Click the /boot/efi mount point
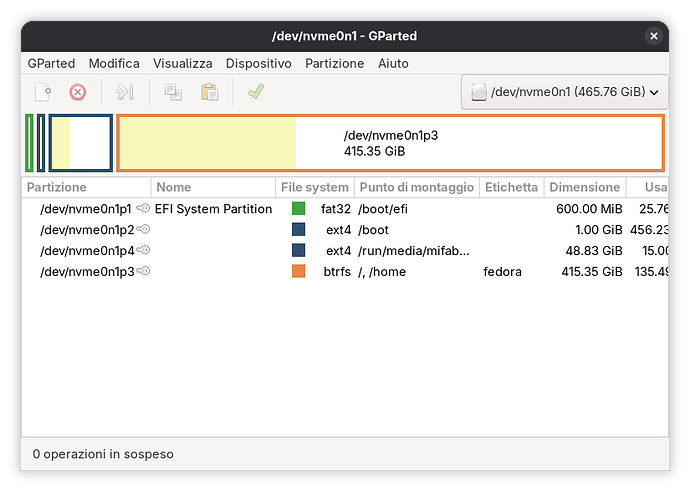690x490 pixels. pos(383,208)
